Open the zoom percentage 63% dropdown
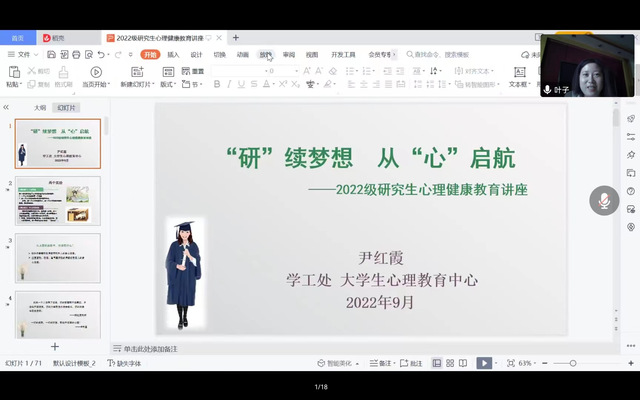Image resolution: width=640 pixels, height=400 pixels. (528, 363)
